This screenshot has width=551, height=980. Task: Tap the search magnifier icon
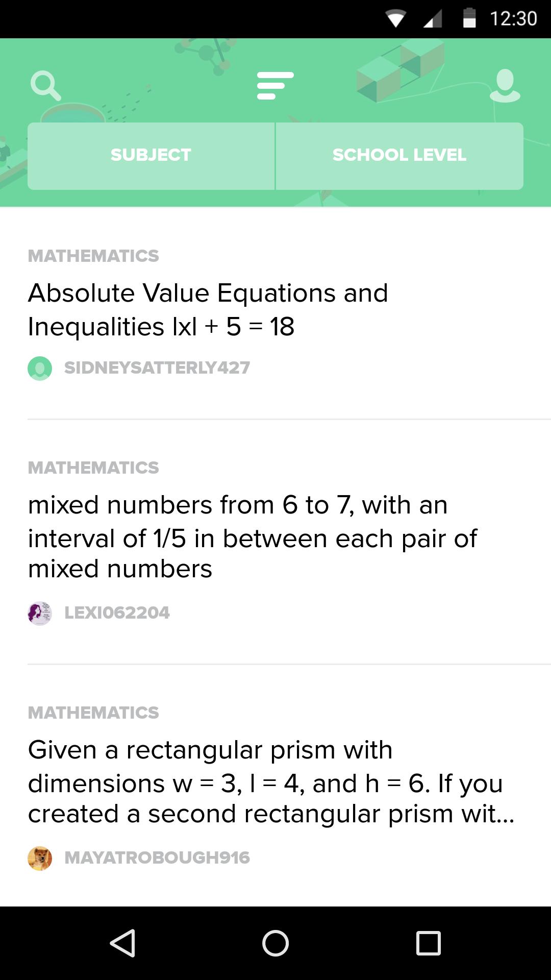[x=46, y=86]
